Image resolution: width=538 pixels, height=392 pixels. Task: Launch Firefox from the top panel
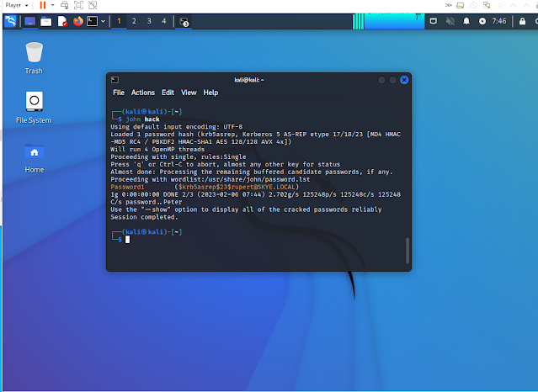(78, 21)
